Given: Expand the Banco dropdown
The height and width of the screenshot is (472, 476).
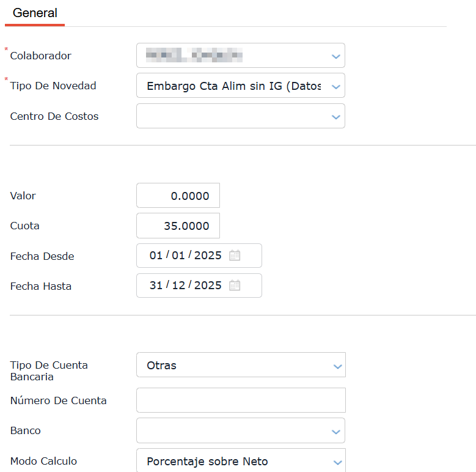Looking at the screenshot, I should click(335, 431).
